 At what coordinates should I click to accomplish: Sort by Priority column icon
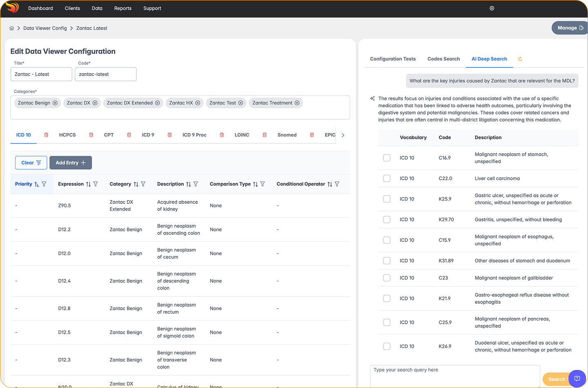[x=37, y=184]
